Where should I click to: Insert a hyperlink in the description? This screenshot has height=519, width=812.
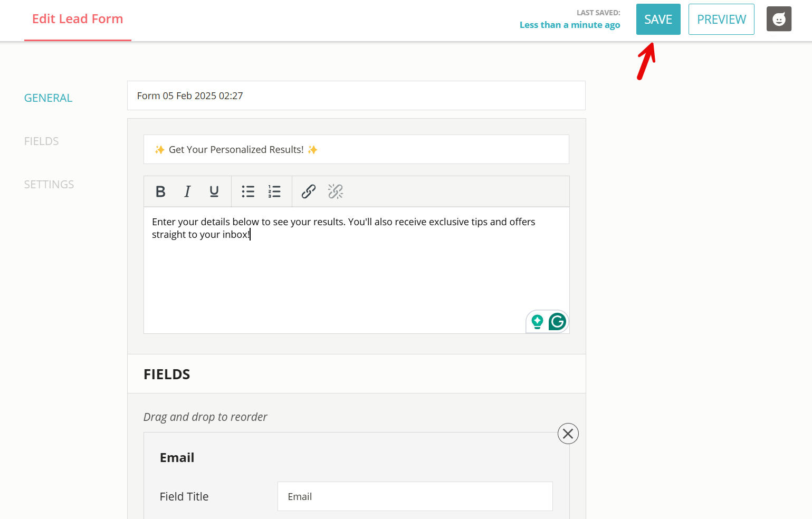308,191
